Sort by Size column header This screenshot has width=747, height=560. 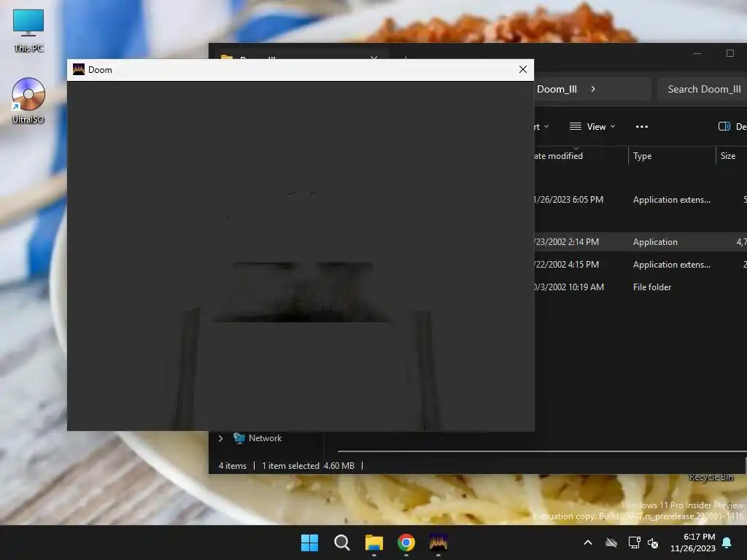(731, 156)
